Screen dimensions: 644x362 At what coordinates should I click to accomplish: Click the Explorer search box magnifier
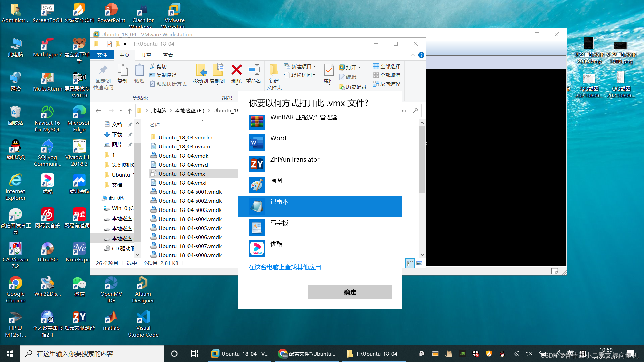point(416,110)
